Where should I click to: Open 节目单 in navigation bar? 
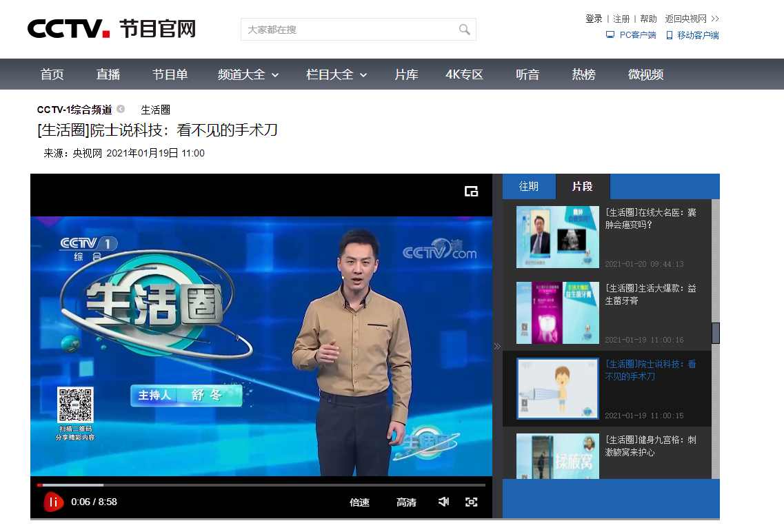coord(170,74)
